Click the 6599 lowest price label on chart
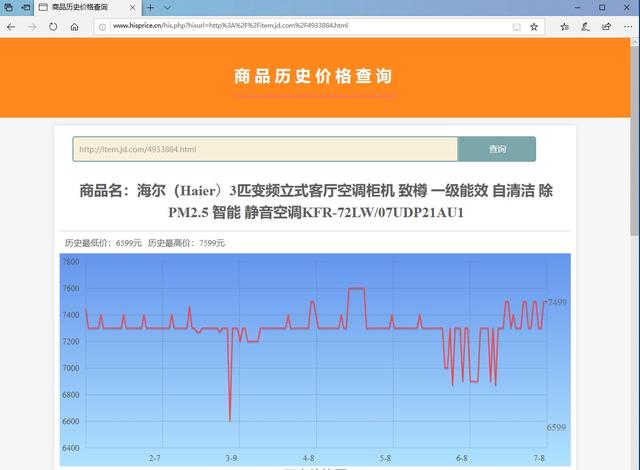640x470 pixels. click(x=556, y=428)
